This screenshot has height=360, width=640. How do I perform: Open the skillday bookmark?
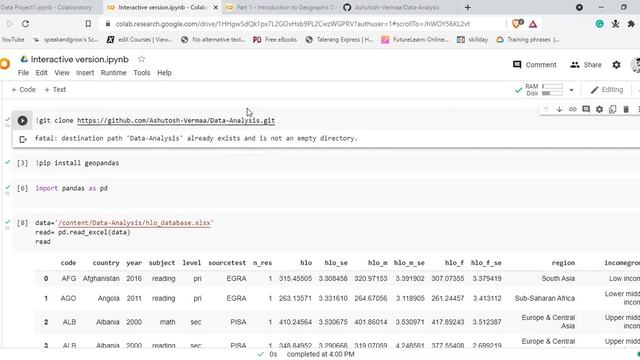tap(472, 40)
